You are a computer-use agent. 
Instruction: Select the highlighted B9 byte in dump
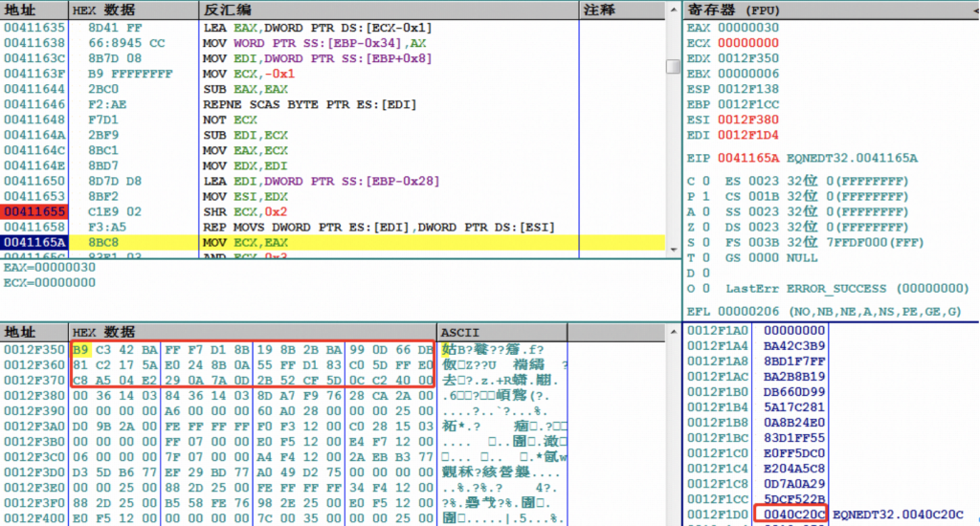pyautogui.click(x=80, y=348)
